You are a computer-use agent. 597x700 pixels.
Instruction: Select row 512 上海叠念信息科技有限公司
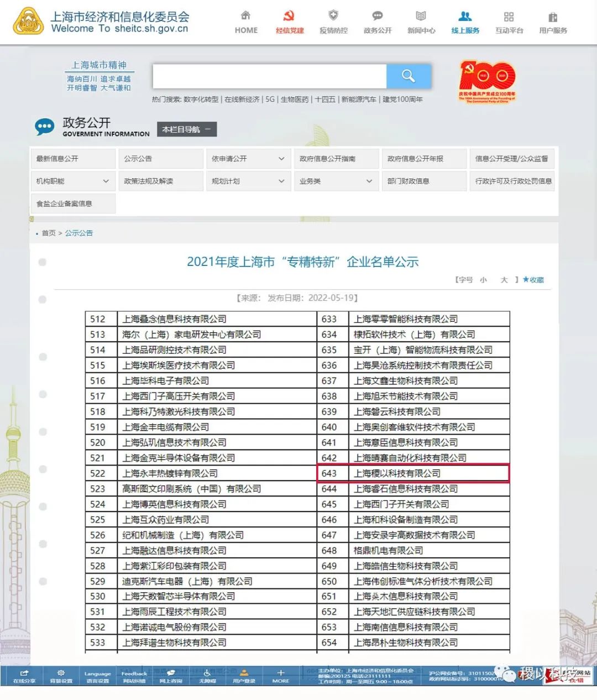201,319
